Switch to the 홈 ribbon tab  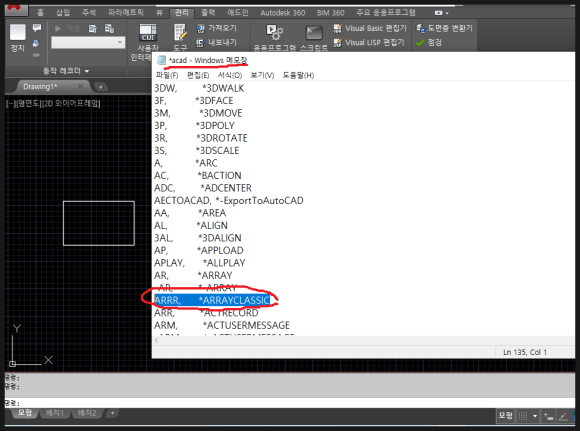point(40,13)
